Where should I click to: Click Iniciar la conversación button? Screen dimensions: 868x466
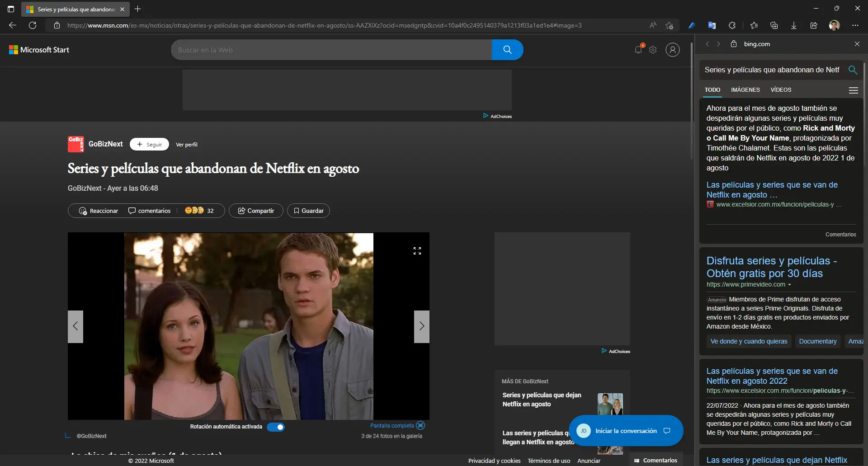[x=626, y=431]
